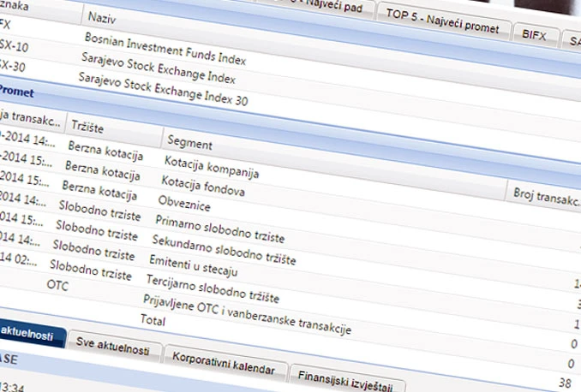Click 'Tercijarno slobodno tržište' cell
This screenshot has height=392, width=581.
213,288
